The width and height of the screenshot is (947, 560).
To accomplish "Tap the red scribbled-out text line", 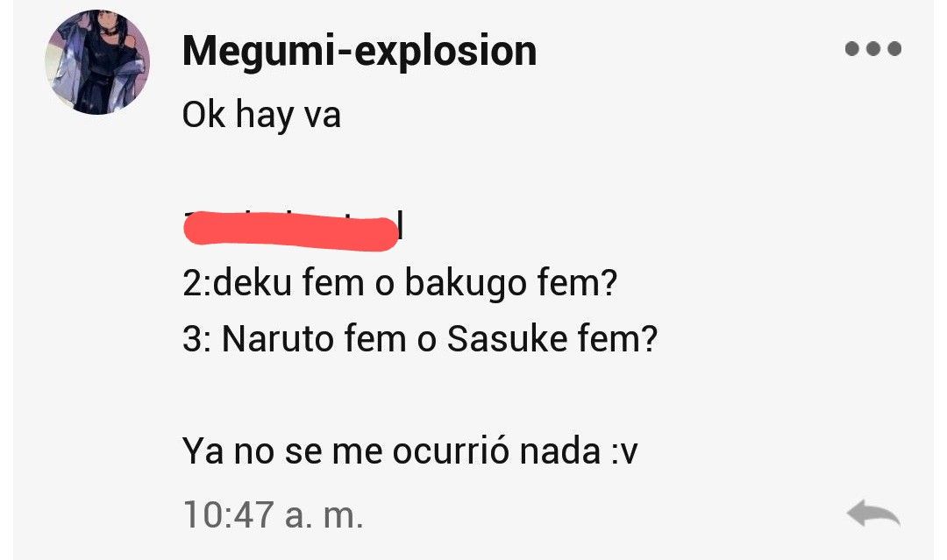I will click(290, 231).
